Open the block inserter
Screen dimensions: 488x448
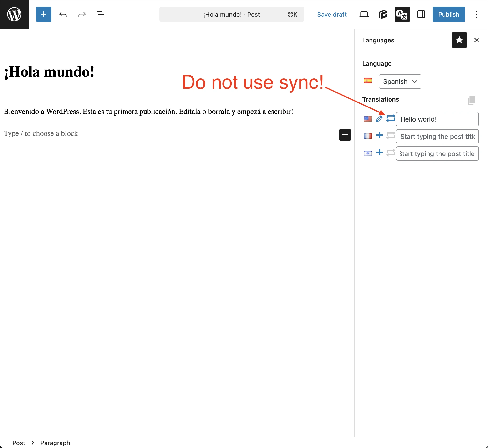[x=44, y=14]
